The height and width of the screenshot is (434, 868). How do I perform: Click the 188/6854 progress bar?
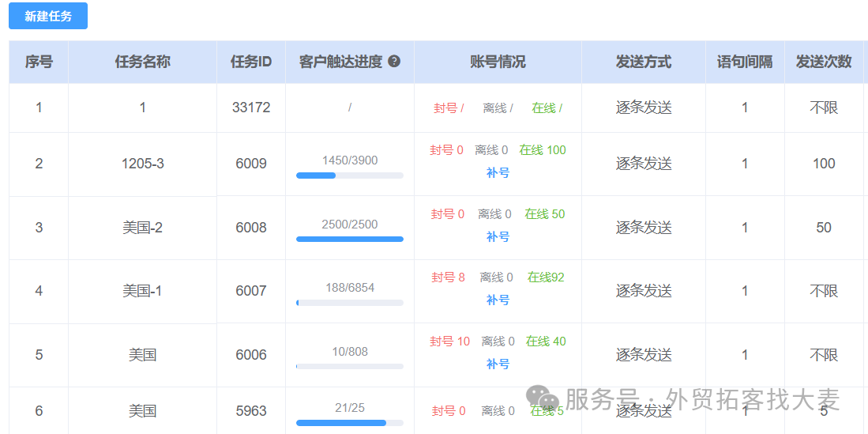(350, 303)
